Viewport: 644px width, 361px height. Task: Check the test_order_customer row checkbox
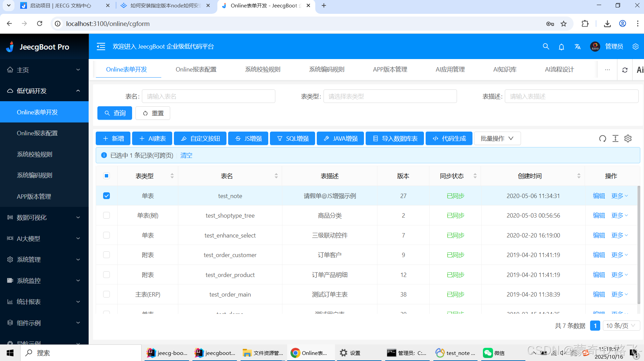[x=106, y=255]
